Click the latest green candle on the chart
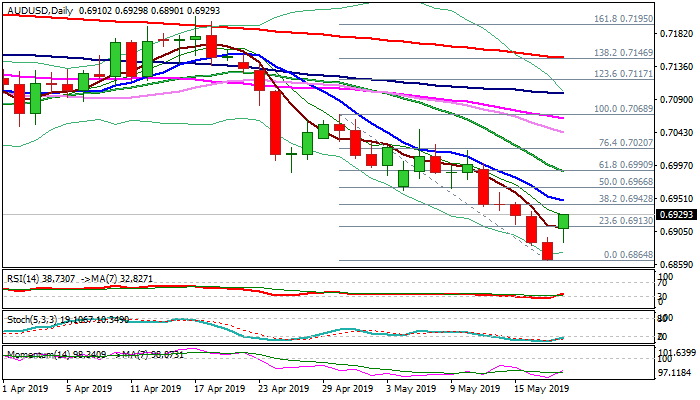The width and height of the screenshot is (700, 400). coord(564,220)
